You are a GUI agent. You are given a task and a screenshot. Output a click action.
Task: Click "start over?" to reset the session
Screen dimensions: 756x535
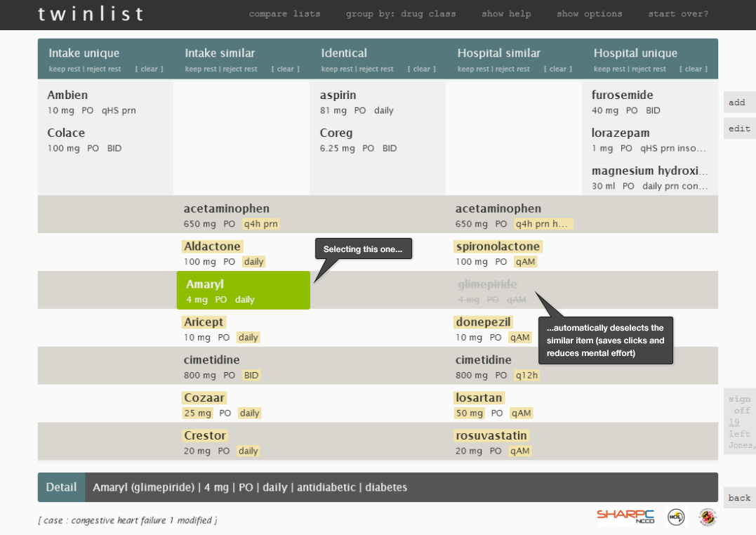(678, 13)
